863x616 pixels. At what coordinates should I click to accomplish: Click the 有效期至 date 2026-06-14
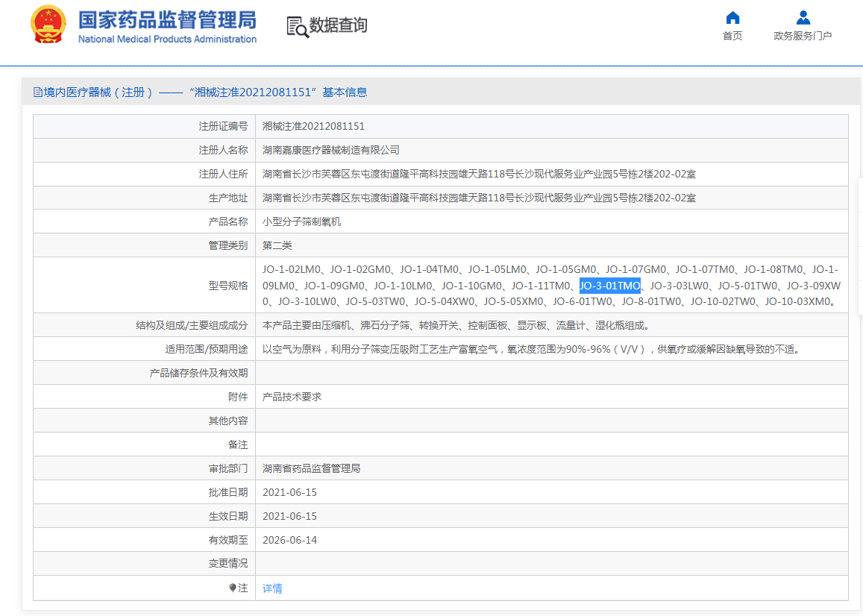point(290,540)
